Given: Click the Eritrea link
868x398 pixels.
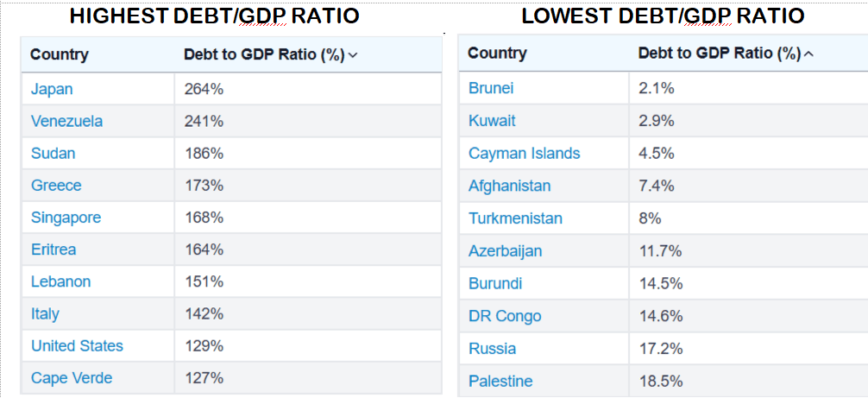Looking at the screenshot, I should point(53,250).
